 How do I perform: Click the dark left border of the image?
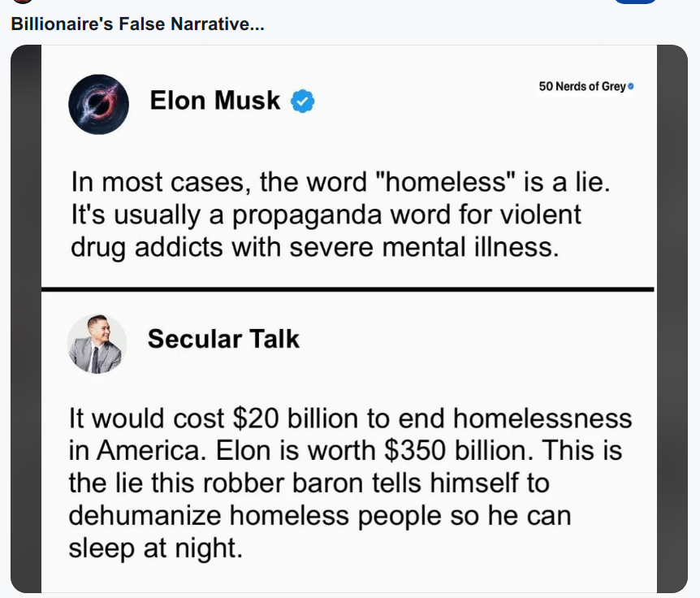coord(26,318)
